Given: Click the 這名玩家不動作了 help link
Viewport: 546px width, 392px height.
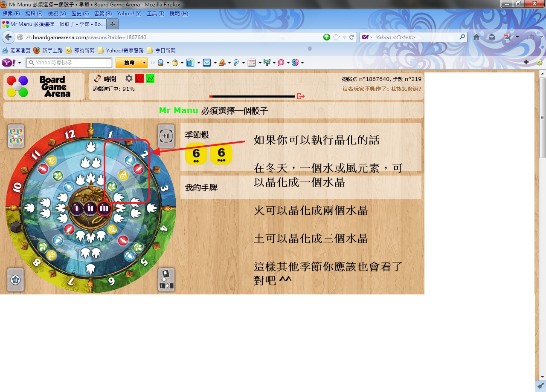Looking at the screenshot, I should 382,89.
